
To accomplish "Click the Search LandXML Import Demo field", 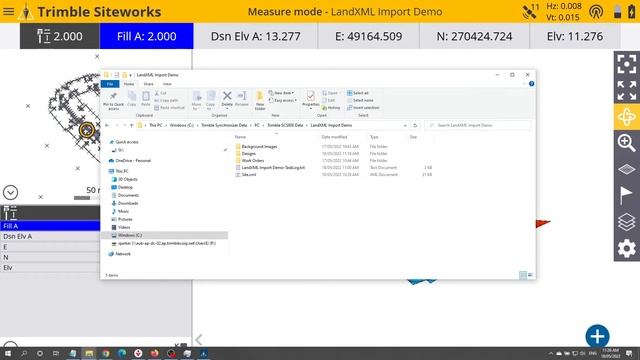I will click(x=478, y=125).
